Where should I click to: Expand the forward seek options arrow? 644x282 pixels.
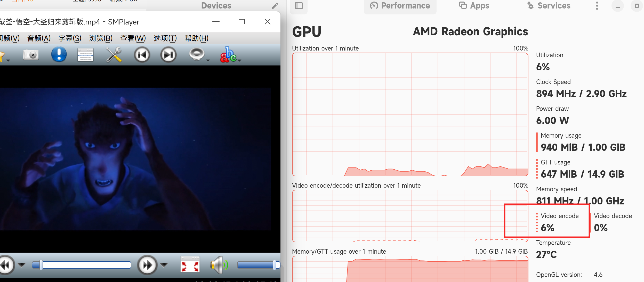pyautogui.click(x=164, y=264)
